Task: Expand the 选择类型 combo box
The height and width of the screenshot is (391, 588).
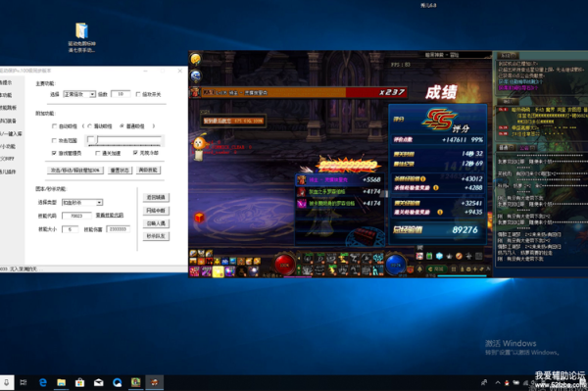Action: point(82,203)
